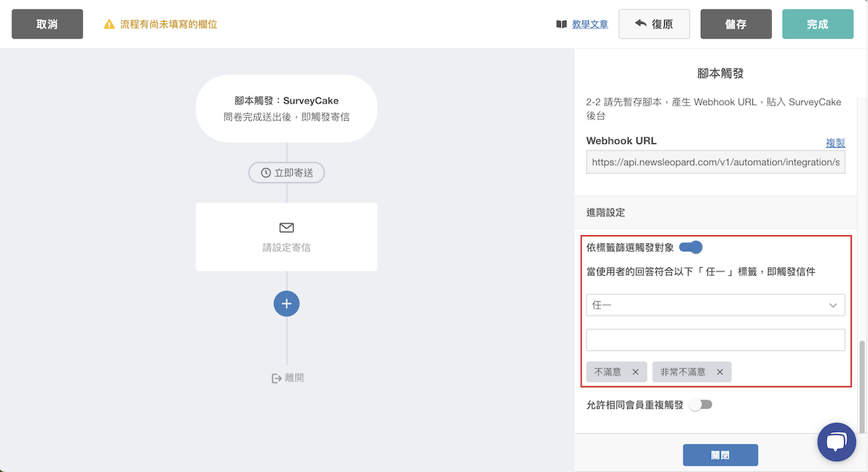This screenshot has width=868, height=472.
Task: Focus the empty tag input field
Action: click(x=715, y=340)
